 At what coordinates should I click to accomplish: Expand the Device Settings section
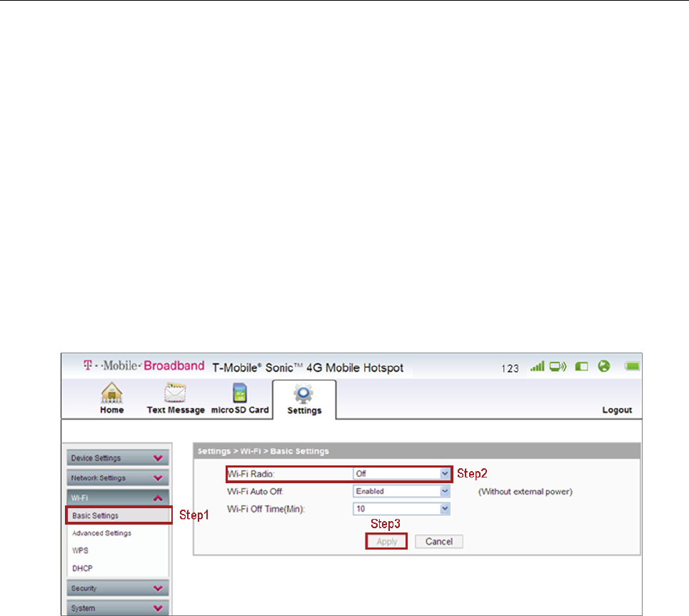coord(118,458)
